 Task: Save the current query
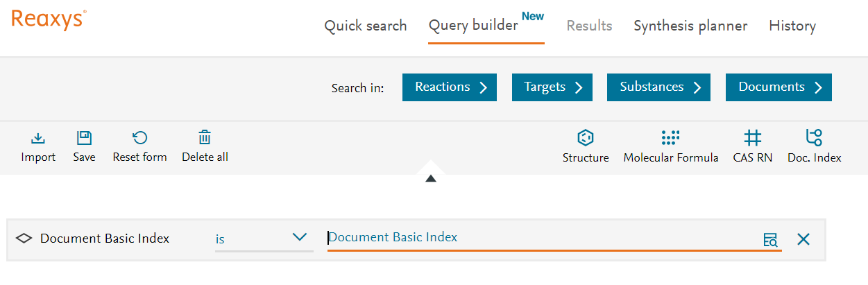[x=84, y=137]
